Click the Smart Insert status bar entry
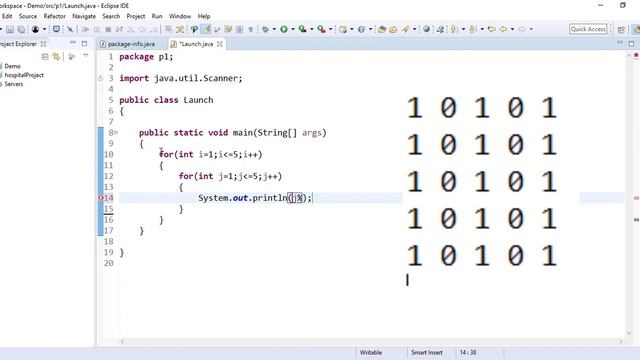Viewport: 640px width, 360px height. click(427, 353)
